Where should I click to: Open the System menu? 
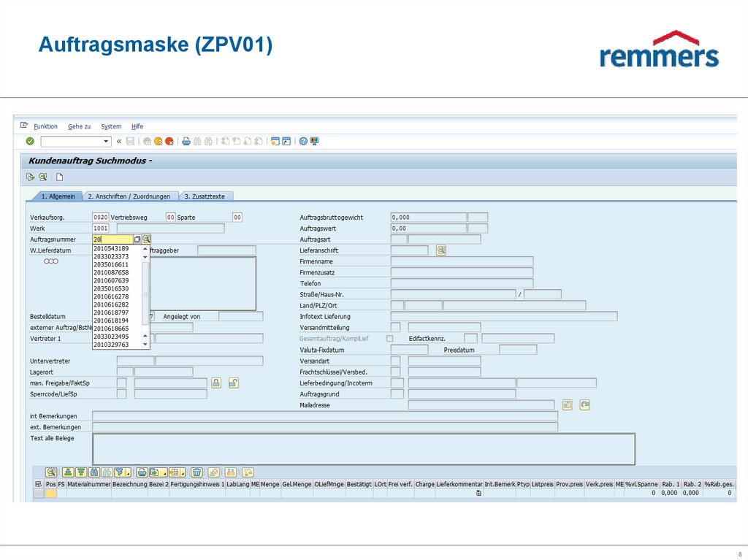point(111,126)
